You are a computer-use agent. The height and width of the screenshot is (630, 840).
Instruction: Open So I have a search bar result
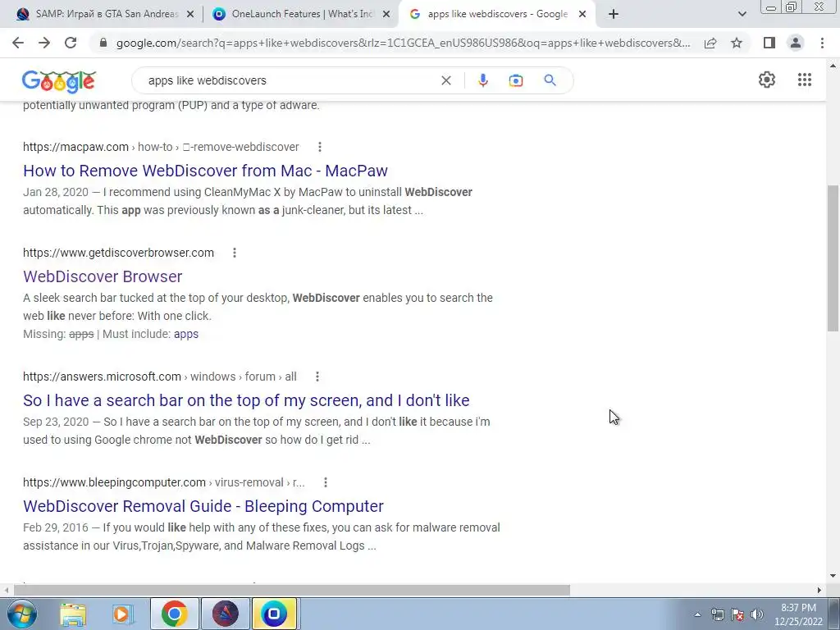pos(246,400)
